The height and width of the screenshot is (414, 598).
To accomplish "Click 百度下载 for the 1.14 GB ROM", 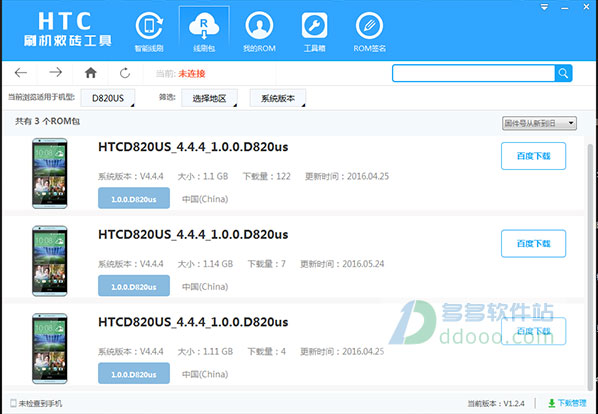I will click(534, 243).
